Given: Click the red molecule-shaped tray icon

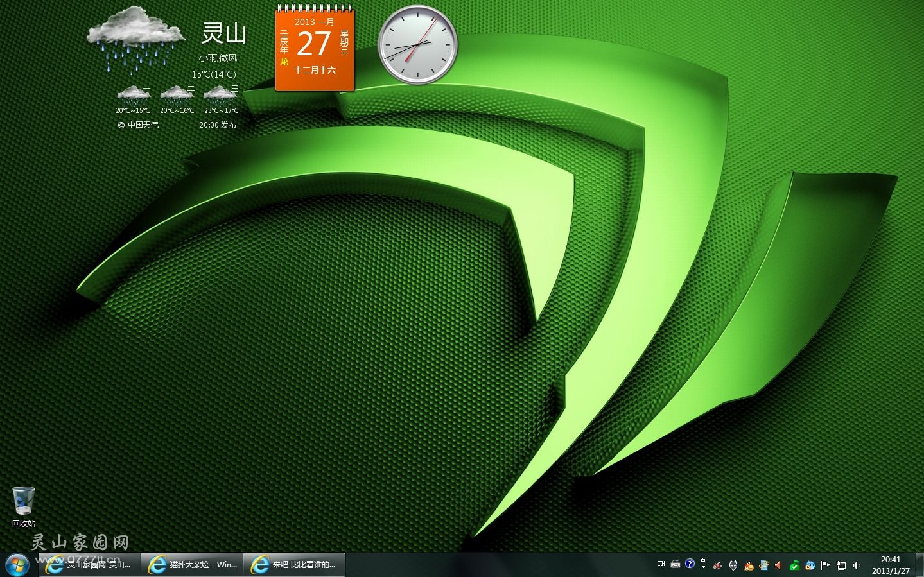Looking at the screenshot, I should click(x=717, y=565).
